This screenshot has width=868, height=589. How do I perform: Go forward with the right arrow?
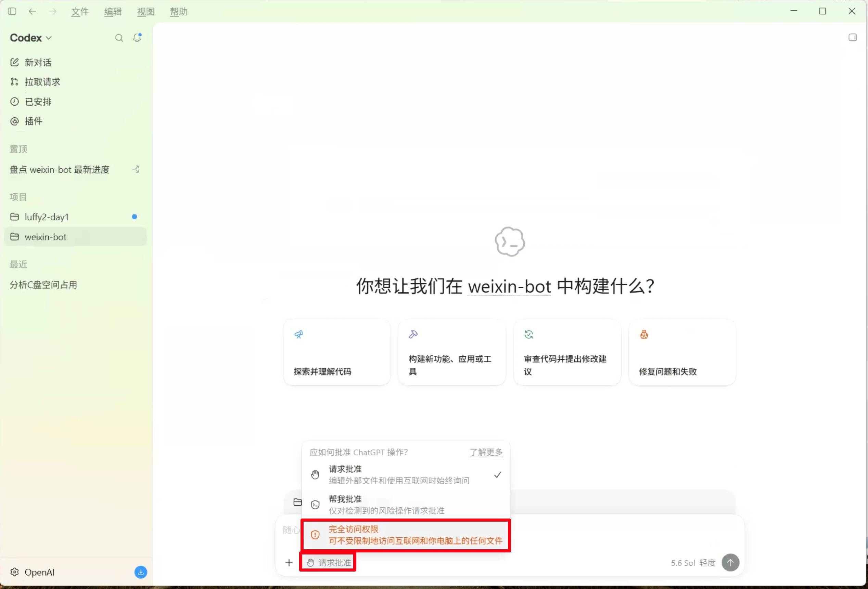[x=53, y=12]
